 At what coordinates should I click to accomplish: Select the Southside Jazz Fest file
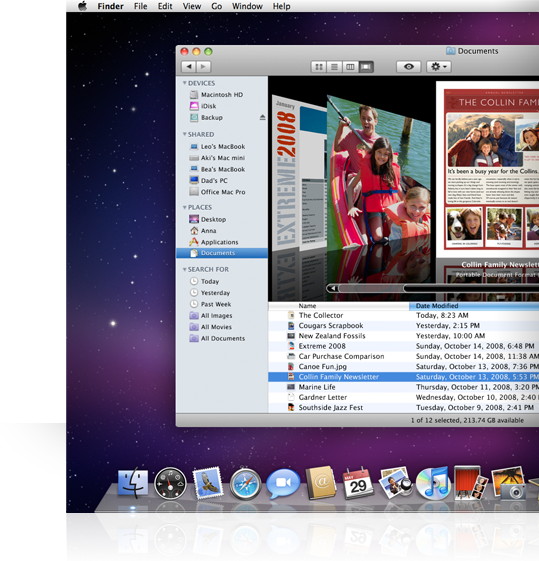(x=403, y=408)
